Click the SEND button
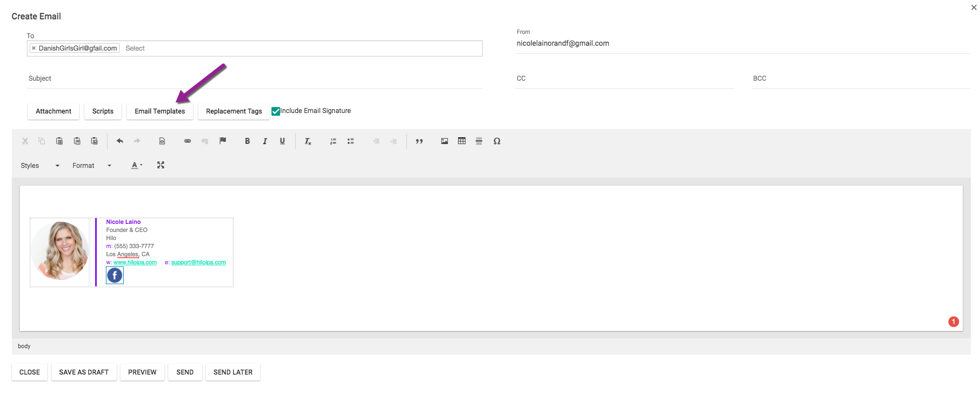This screenshot has width=980, height=402. tap(185, 372)
